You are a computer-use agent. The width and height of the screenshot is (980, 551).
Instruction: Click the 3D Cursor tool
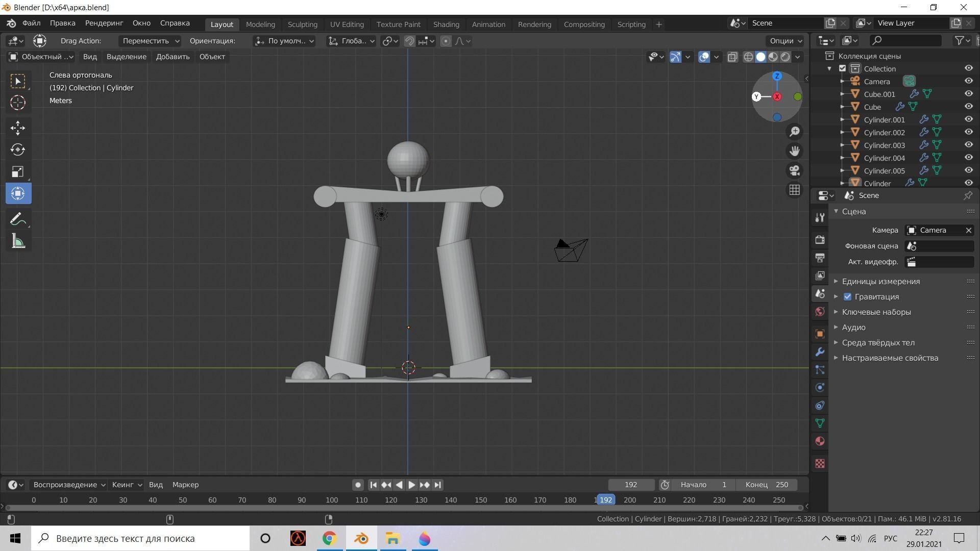point(18,103)
